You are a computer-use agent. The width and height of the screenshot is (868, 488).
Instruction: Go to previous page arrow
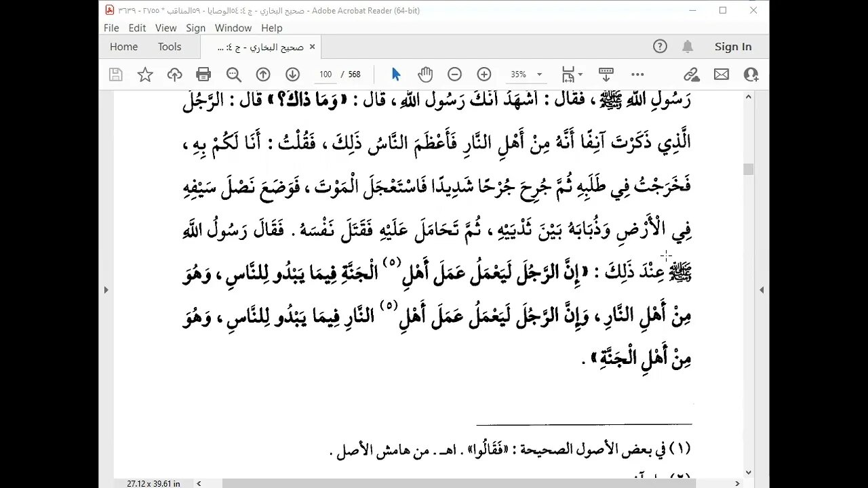coord(263,75)
